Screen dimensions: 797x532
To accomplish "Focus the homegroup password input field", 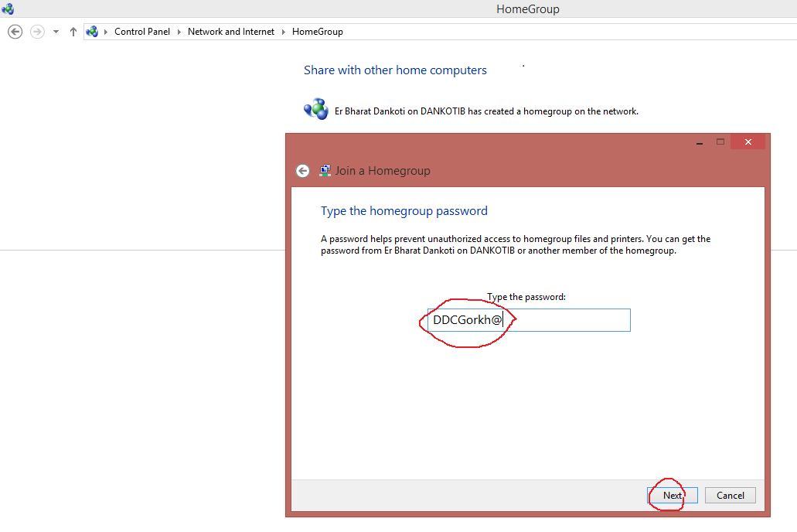I will pos(529,320).
